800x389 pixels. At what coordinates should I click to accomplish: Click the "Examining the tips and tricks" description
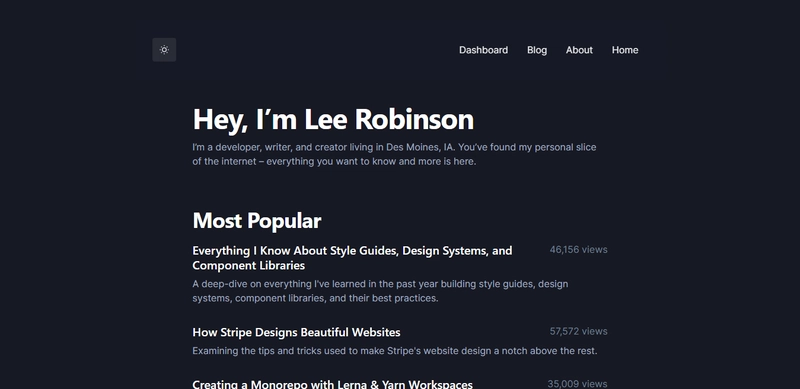click(394, 351)
